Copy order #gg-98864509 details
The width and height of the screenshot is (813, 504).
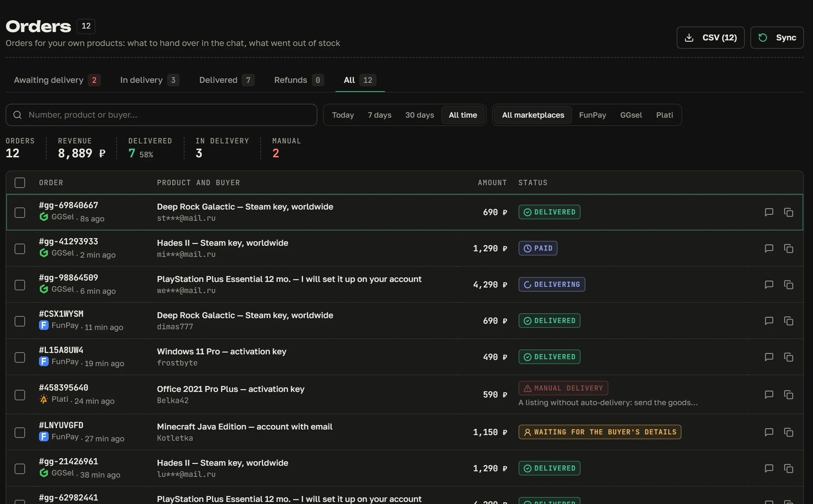pyautogui.click(x=788, y=285)
